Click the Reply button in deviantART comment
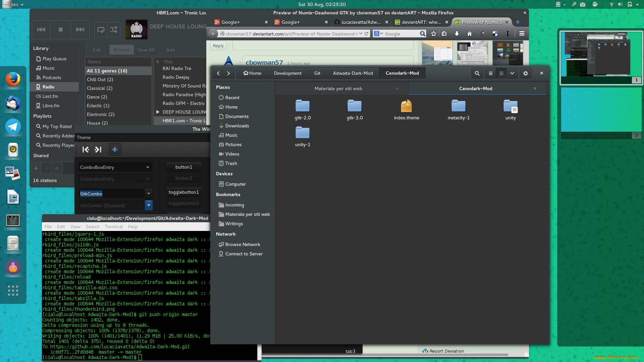 (218, 45)
